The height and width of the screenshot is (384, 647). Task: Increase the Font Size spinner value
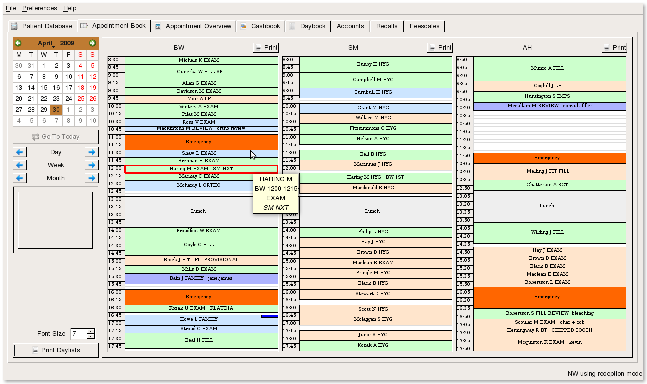click(x=91, y=331)
